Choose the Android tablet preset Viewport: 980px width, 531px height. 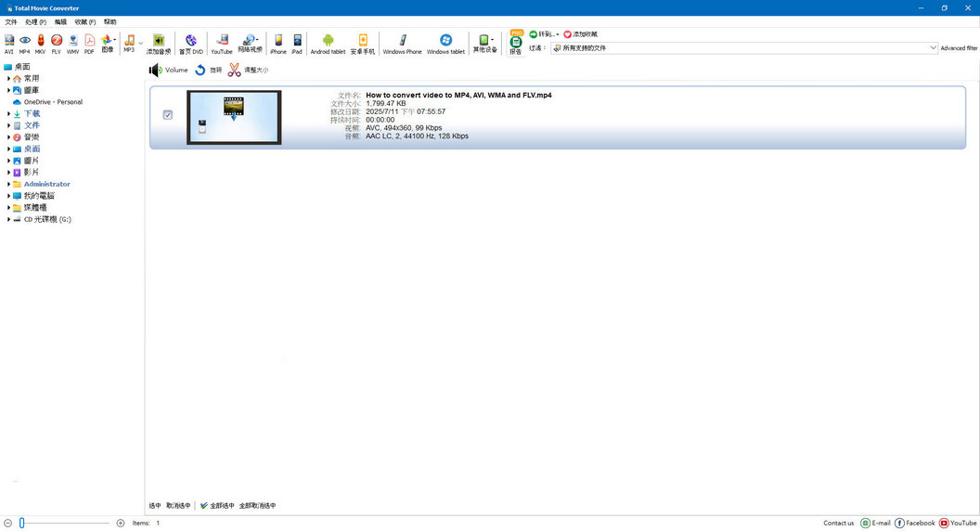coord(328,44)
